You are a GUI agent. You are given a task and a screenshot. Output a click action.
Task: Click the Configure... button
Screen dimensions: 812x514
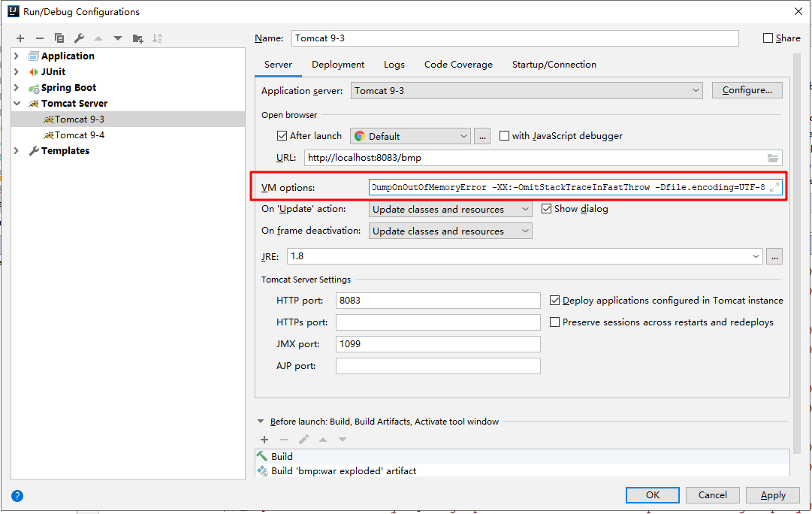[x=747, y=90]
